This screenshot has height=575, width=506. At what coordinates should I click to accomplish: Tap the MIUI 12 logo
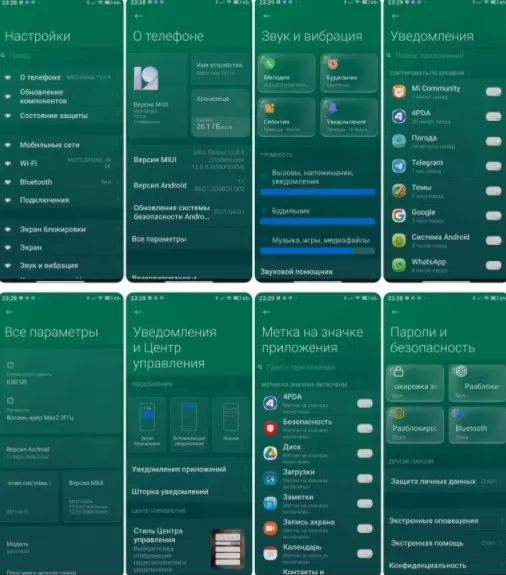[x=146, y=78]
